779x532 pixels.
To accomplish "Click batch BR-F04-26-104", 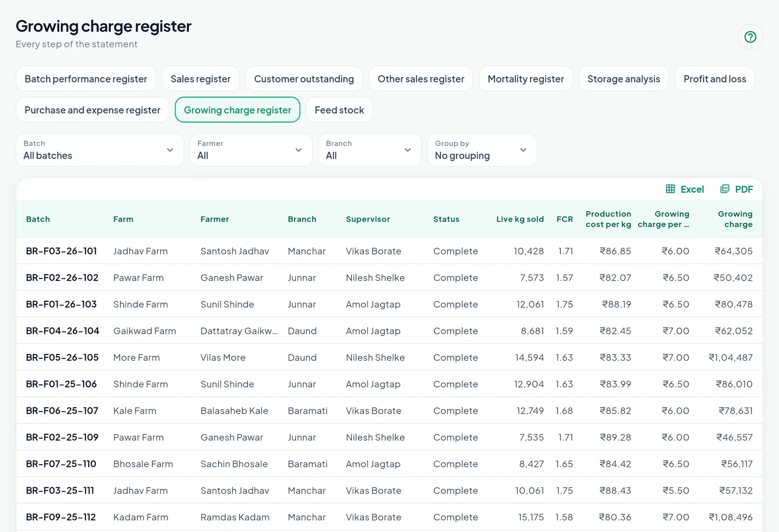I will coord(62,331).
